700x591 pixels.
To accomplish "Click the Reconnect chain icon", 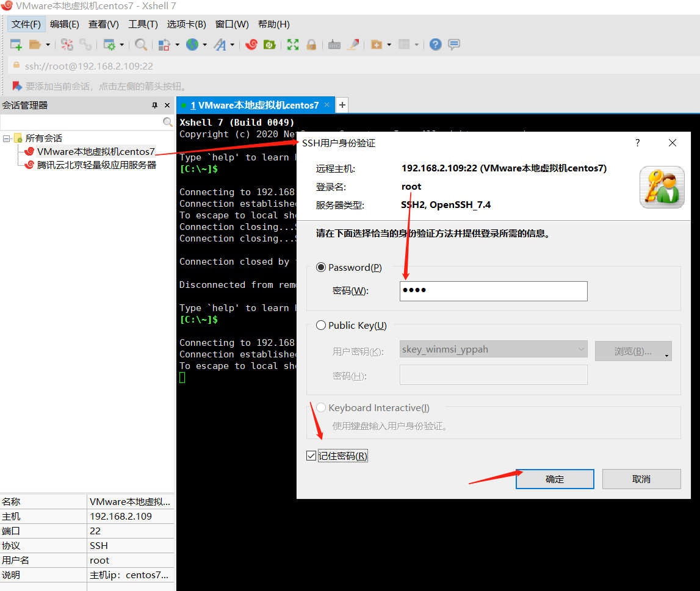I will pos(85,45).
